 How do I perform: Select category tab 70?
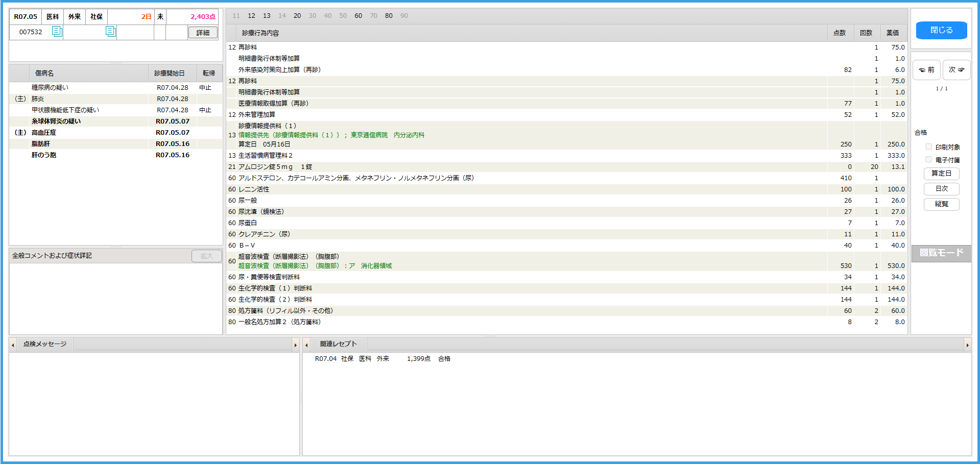click(374, 16)
